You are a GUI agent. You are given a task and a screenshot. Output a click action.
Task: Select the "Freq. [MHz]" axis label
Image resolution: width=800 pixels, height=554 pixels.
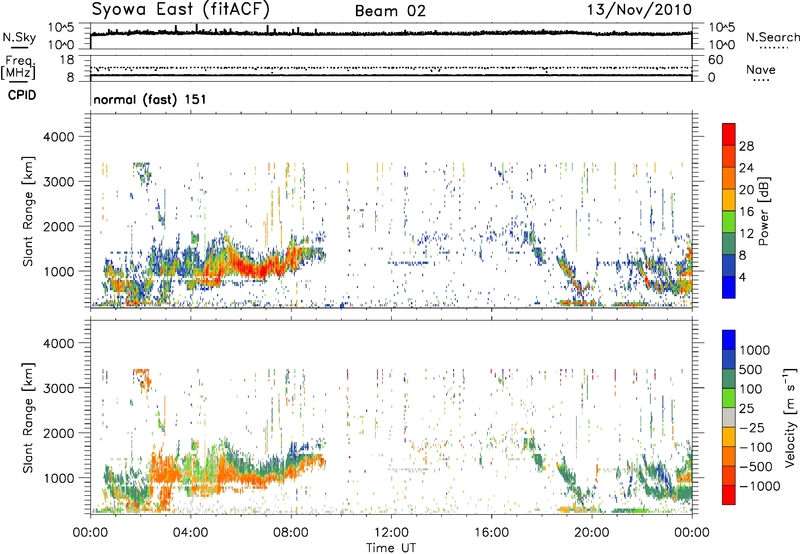point(18,68)
